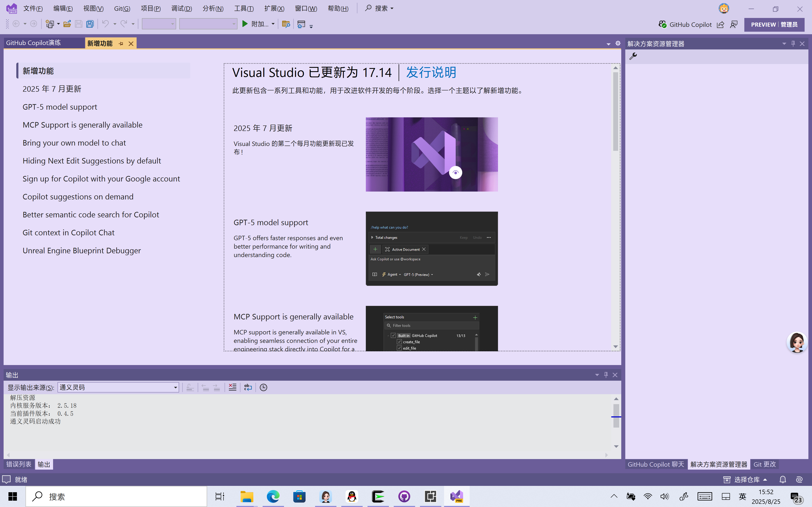The image size is (812, 507).
Task: Open the output source dropdown 通义灵码
Action: (175, 388)
